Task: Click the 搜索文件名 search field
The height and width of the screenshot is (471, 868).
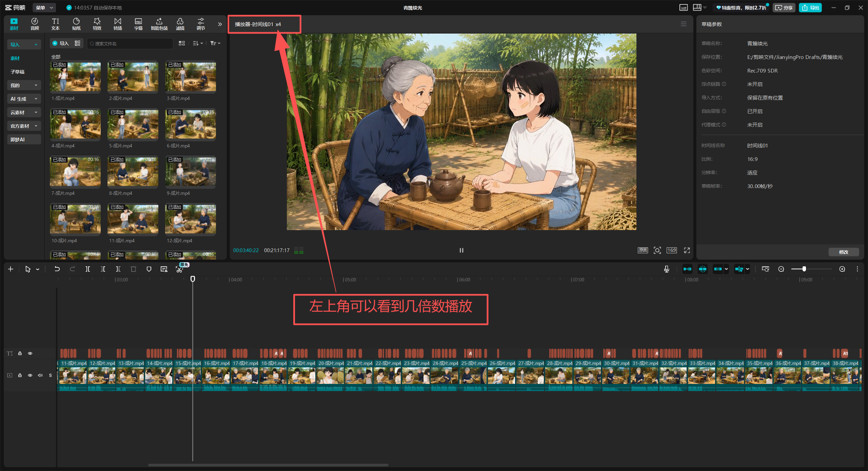Action: coord(130,43)
